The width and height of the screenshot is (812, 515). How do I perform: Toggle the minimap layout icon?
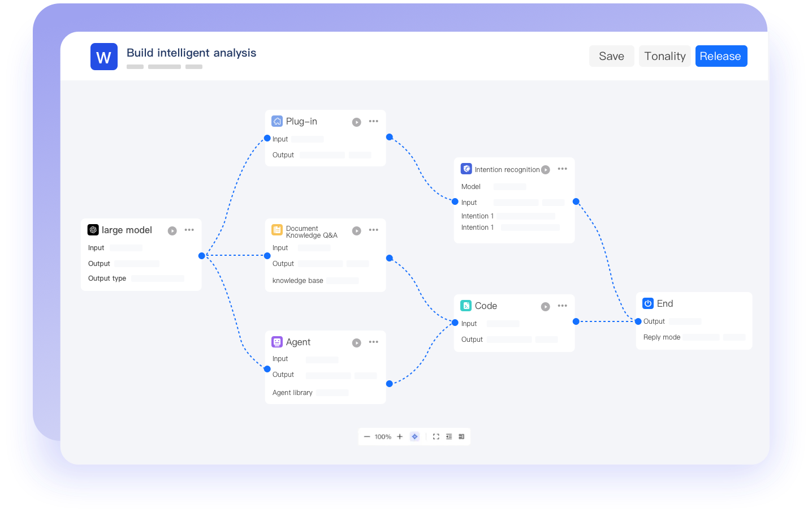pos(461,437)
